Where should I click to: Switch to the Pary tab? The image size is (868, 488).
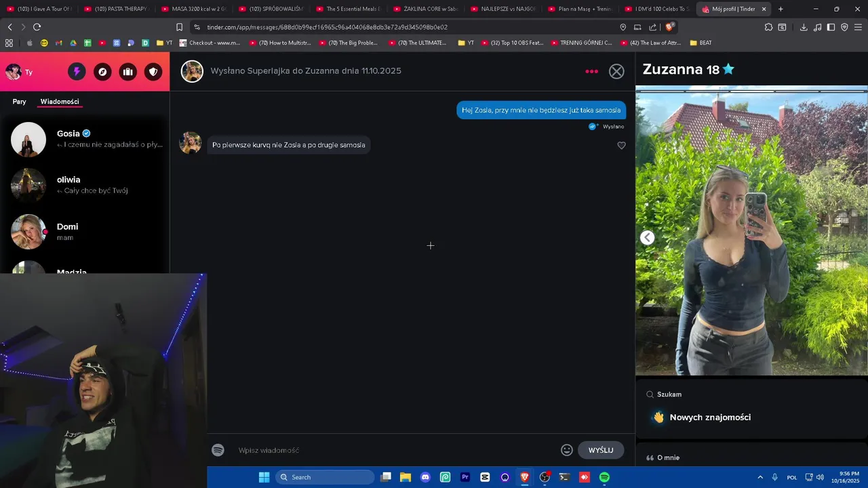coord(19,102)
